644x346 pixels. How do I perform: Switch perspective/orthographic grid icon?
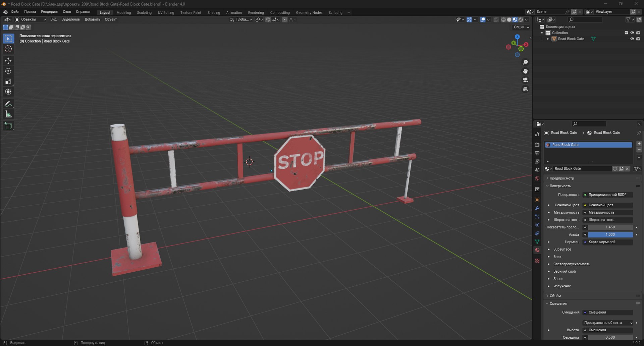coord(525,89)
